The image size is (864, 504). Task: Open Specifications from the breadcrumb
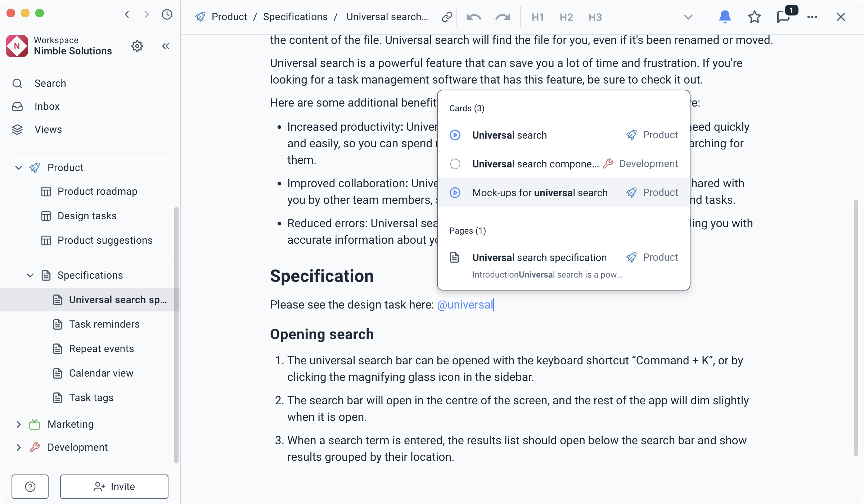(x=295, y=17)
